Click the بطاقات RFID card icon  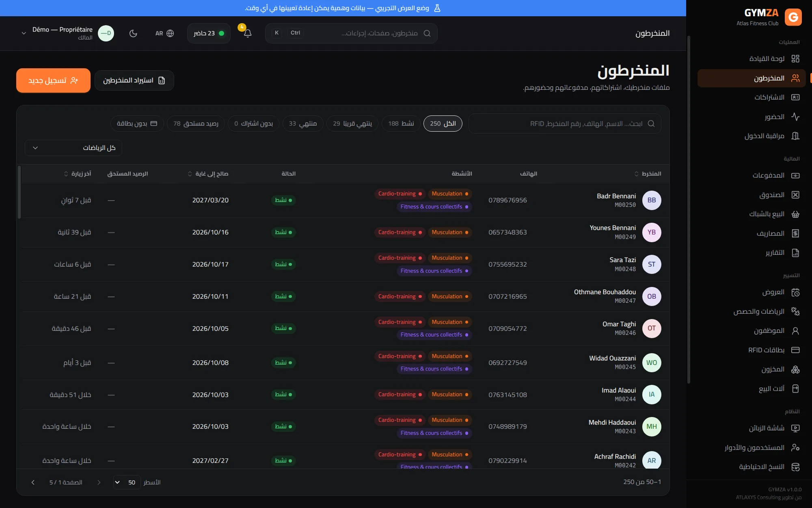pyautogui.click(x=795, y=350)
